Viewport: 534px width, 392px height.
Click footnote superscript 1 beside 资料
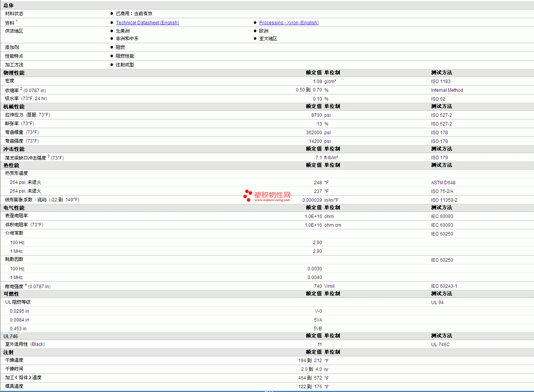point(17,21)
